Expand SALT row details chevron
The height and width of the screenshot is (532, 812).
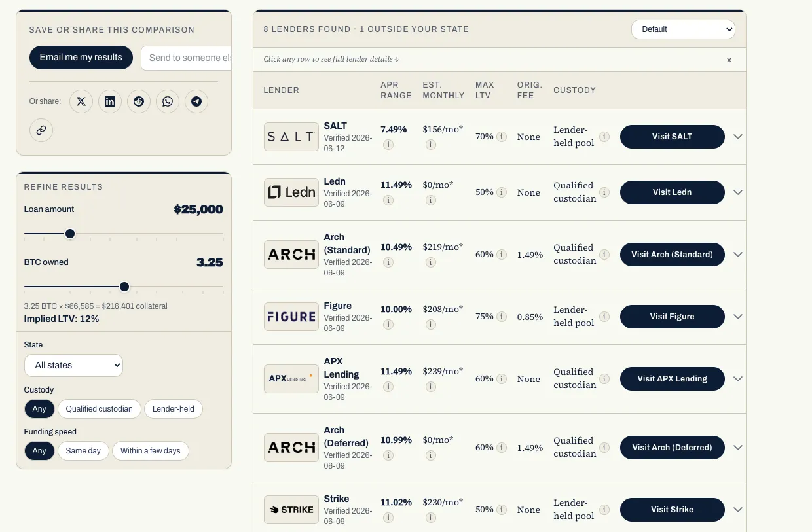tap(738, 137)
